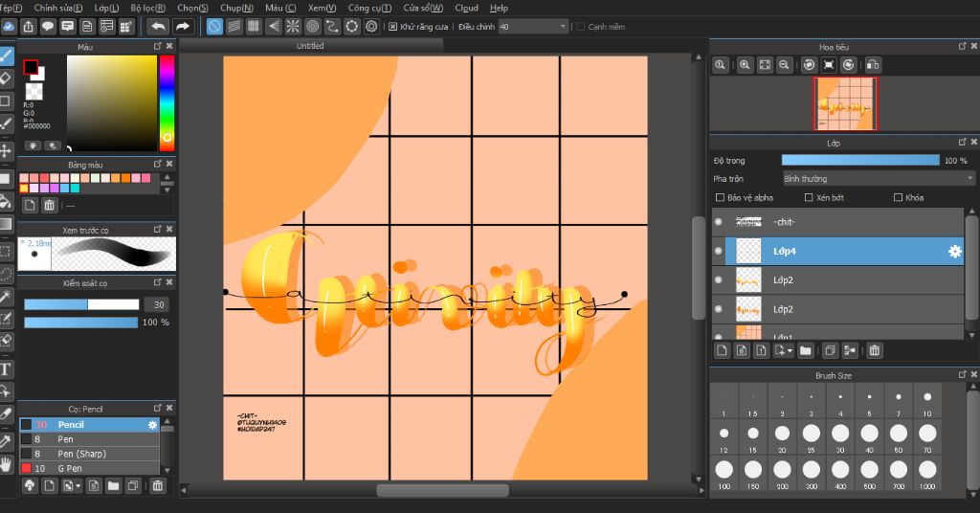The image size is (980, 513).
Task: Enable concentric circle snap guide
Action: click(313, 26)
